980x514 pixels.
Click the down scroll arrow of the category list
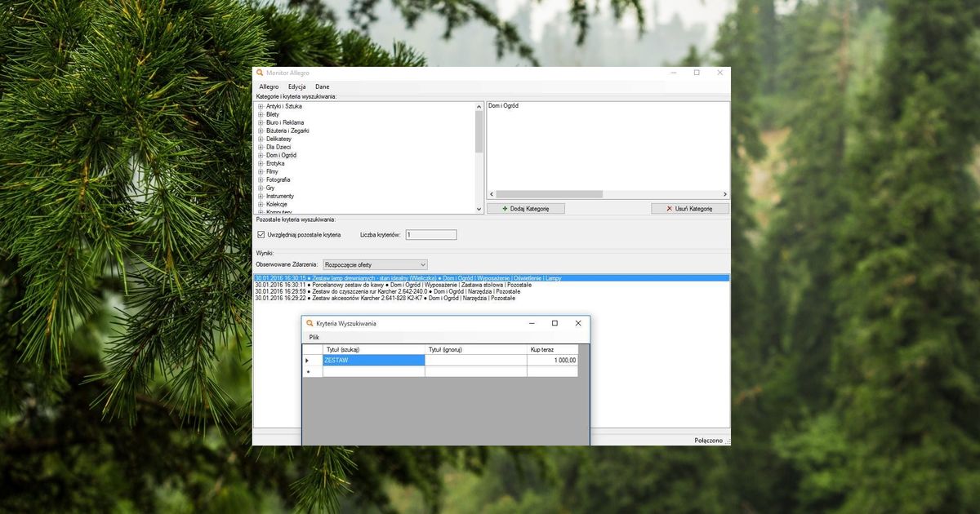tap(479, 209)
